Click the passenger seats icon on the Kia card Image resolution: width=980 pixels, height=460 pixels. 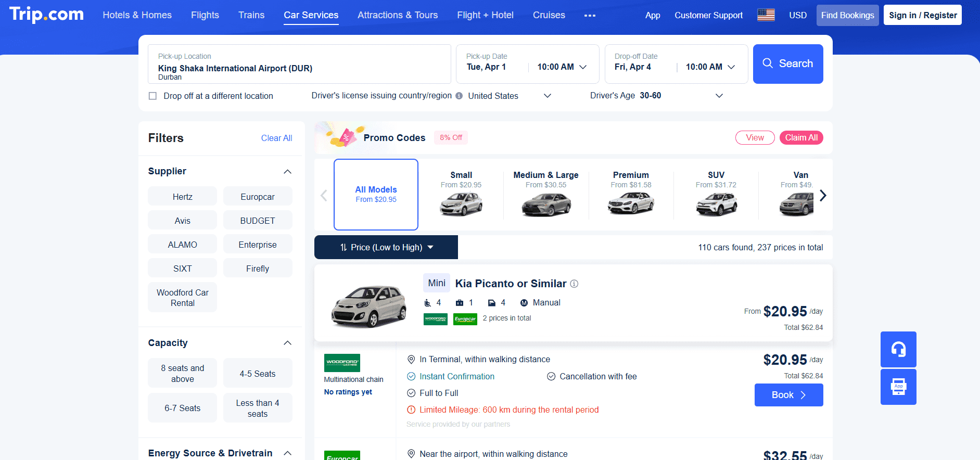tap(428, 303)
